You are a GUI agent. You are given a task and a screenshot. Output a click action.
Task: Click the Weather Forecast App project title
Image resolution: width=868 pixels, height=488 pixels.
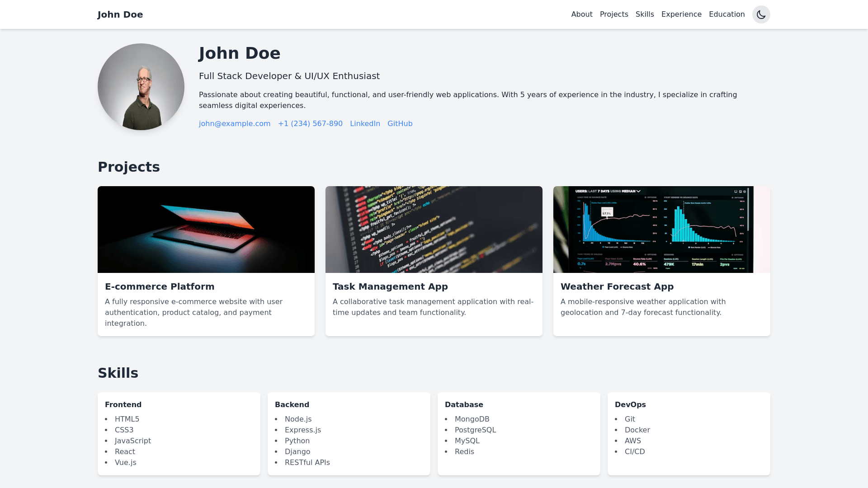617,286
